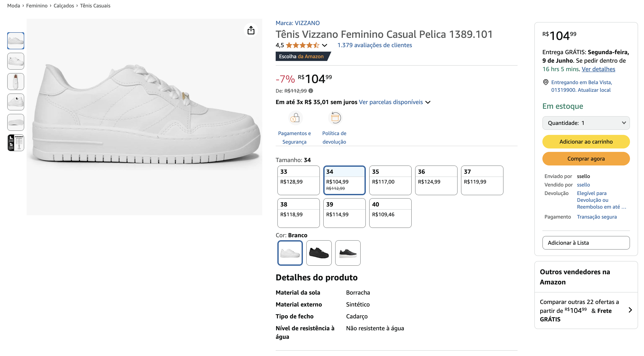Select the black color variant
This screenshot has width=644, height=356.
coord(319,253)
